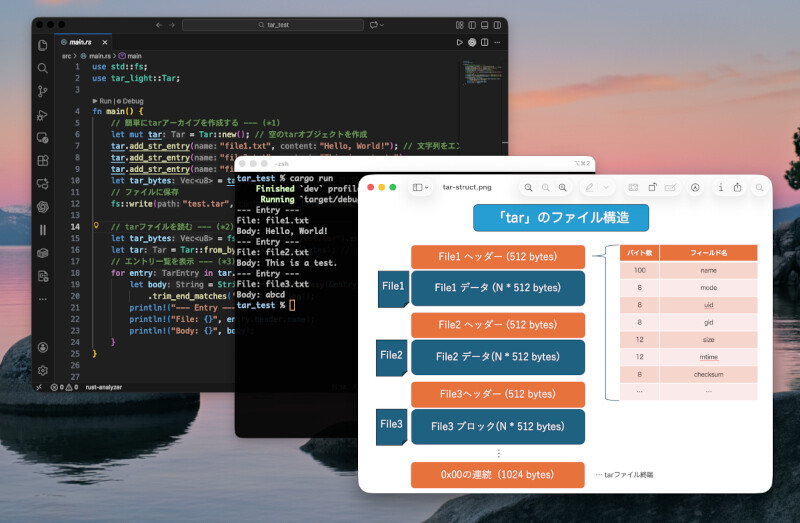Click the Run code lens above fn main
This screenshot has width=800, height=523.
(105, 101)
